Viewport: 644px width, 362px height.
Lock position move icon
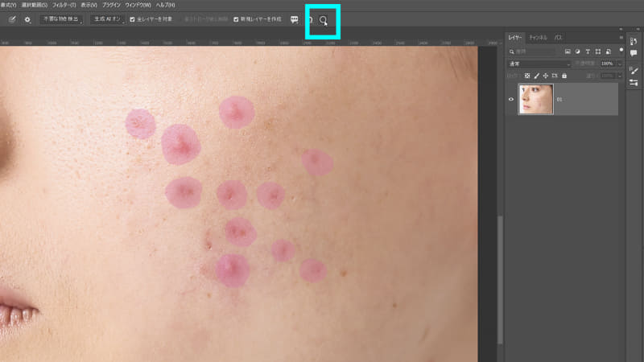(546, 76)
